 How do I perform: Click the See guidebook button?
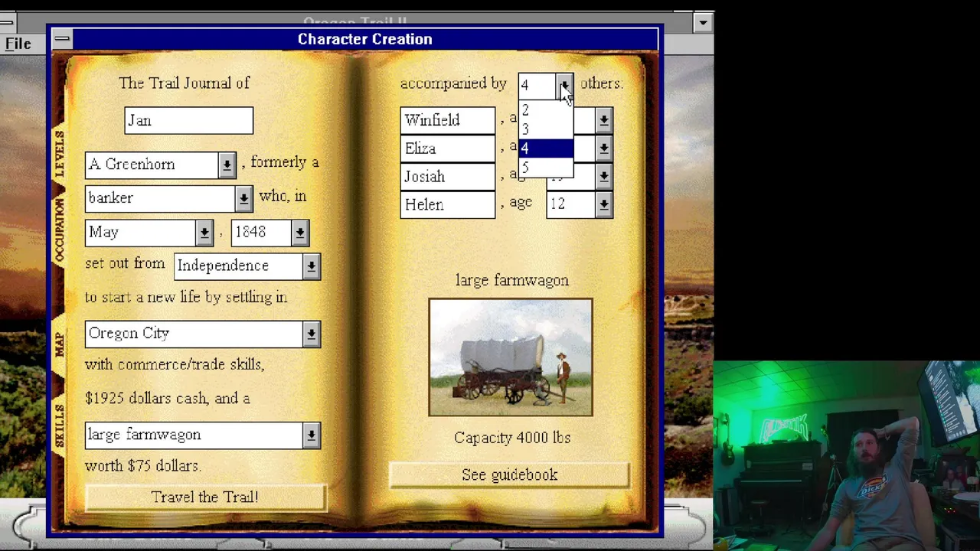(x=509, y=475)
